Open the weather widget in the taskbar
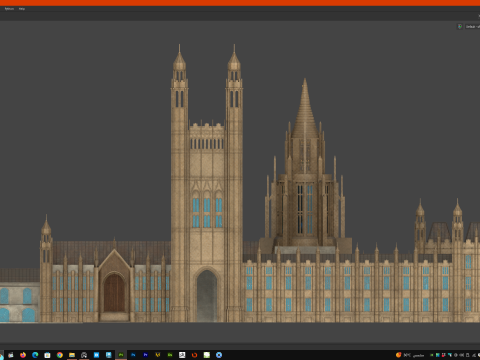The image size is (480, 360). [410, 355]
